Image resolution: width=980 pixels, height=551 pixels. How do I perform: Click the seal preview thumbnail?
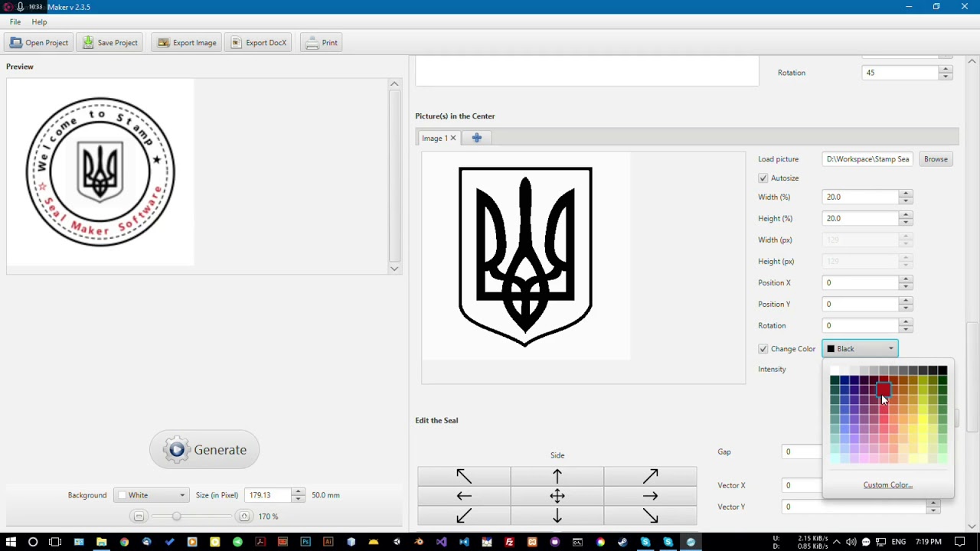coord(100,171)
